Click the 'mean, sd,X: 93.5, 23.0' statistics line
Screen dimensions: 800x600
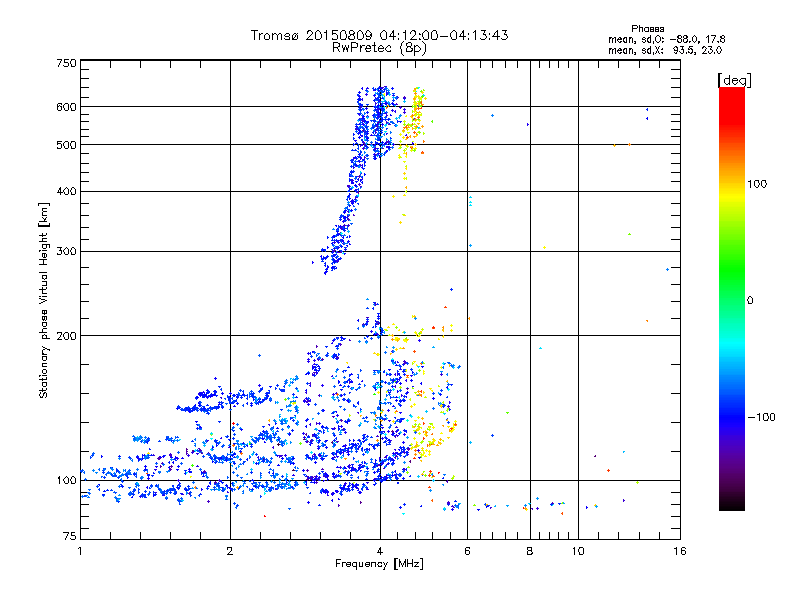[665, 50]
